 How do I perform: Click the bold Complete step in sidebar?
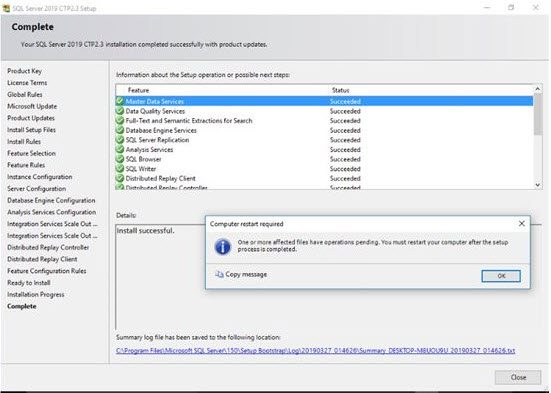click(x=22, y=306)
